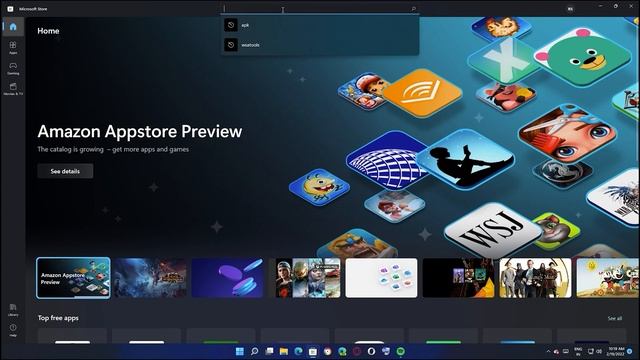
Task: Click the Microsoft Store logo in title bar
Action: tap(10, 9)
